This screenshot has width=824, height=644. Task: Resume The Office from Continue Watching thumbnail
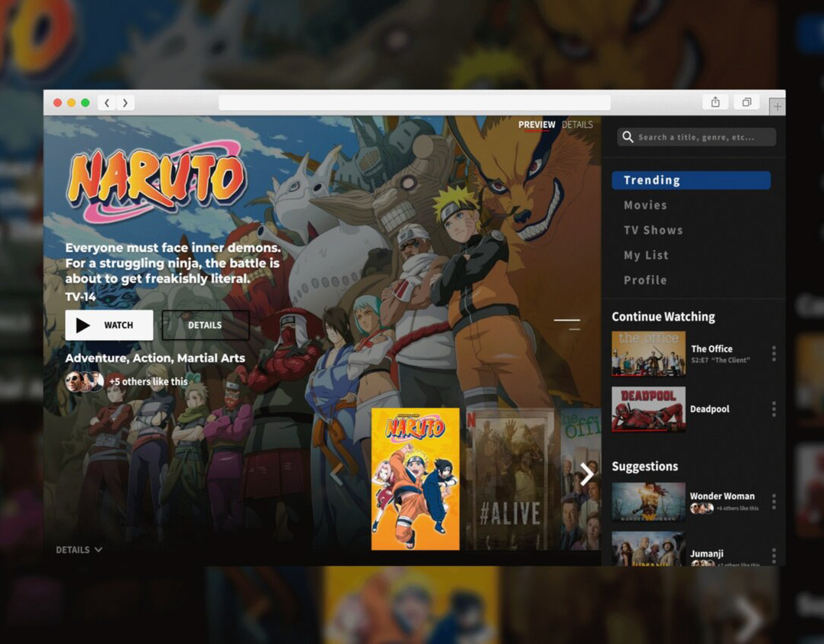click(x=648, y=354)
